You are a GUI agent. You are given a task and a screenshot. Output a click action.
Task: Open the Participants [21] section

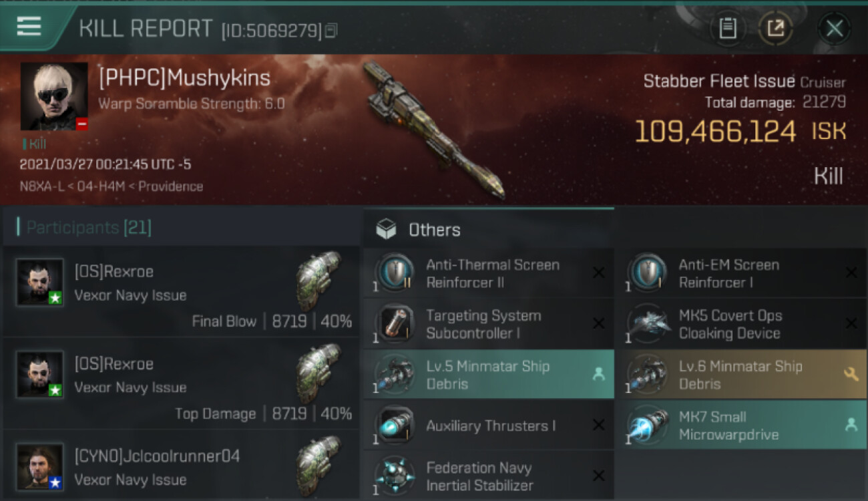[89, 228]
